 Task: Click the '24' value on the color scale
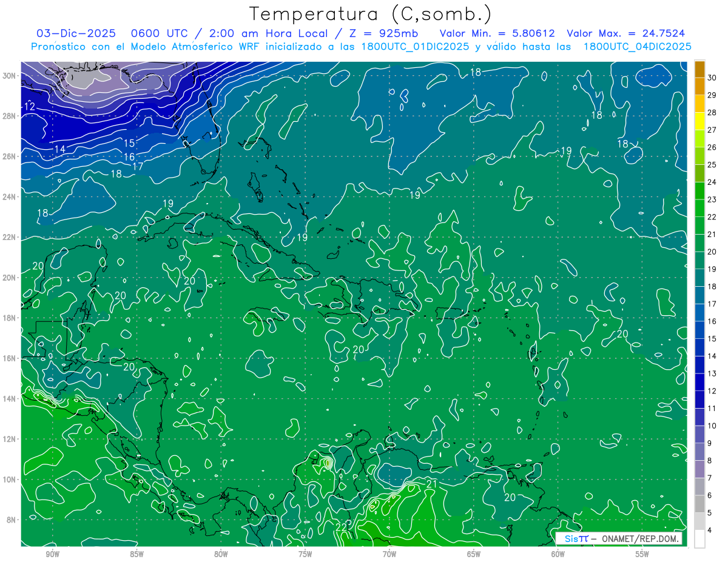pyautogui.click(x=712, y=182)
